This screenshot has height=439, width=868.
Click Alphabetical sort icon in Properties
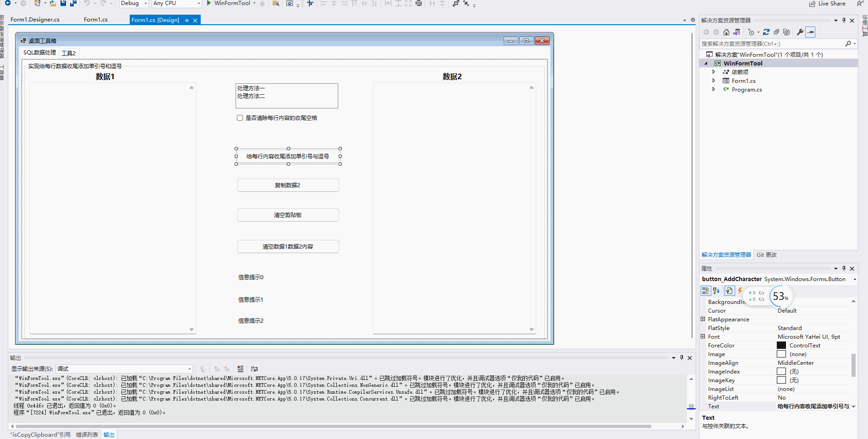click(717, 291)
